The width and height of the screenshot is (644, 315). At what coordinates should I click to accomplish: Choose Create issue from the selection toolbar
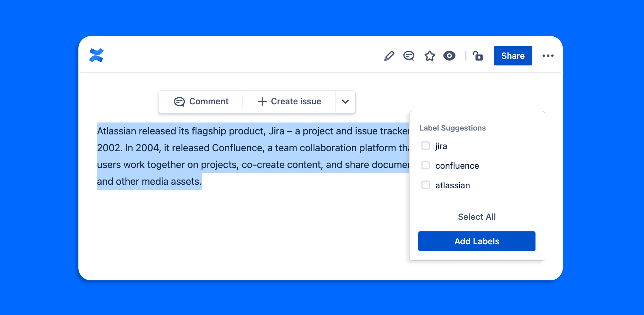[289, 101]
